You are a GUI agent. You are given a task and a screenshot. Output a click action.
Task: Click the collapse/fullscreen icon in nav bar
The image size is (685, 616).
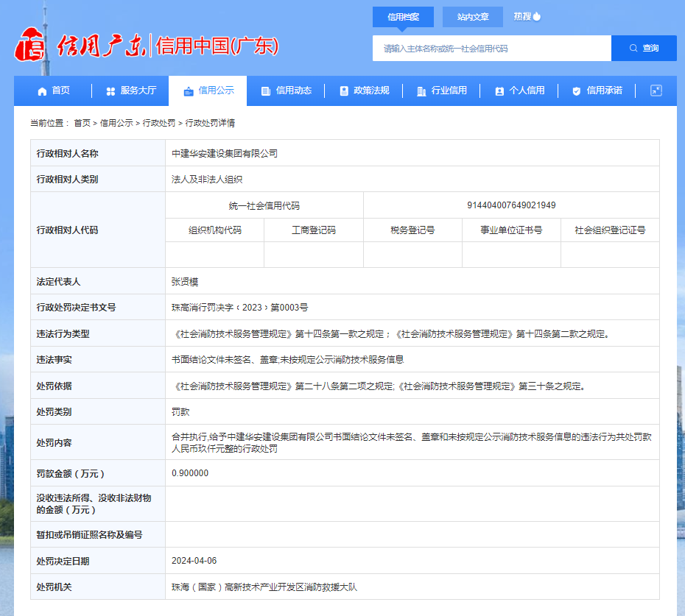coord(656,91)
